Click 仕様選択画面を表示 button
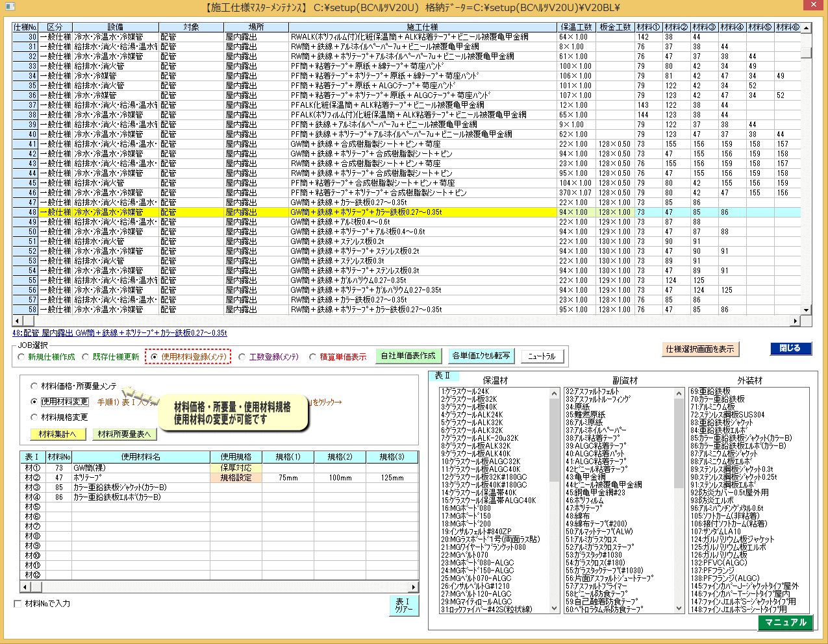Viewport: 828px width, 644px height. (x=700, y=349)
